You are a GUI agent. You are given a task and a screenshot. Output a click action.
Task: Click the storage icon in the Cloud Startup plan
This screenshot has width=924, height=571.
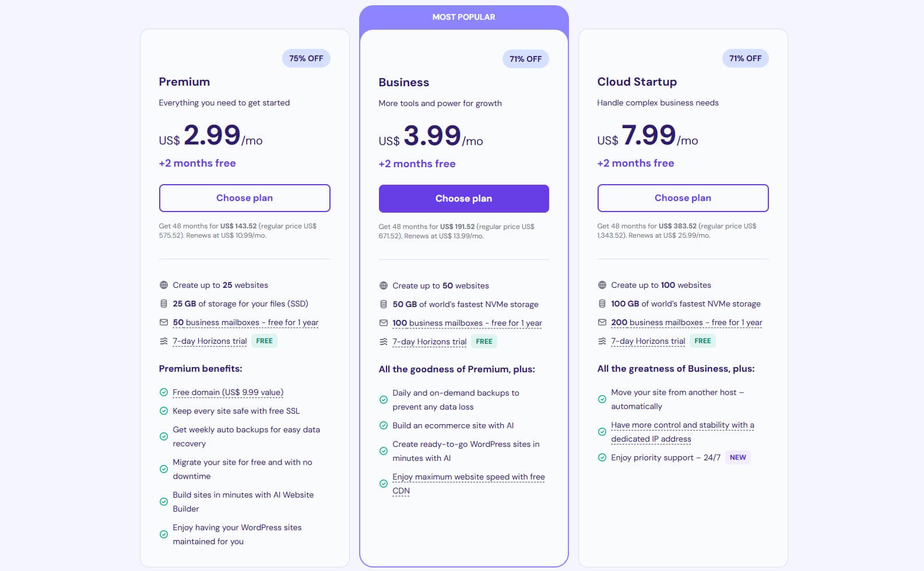coord(601,304)
